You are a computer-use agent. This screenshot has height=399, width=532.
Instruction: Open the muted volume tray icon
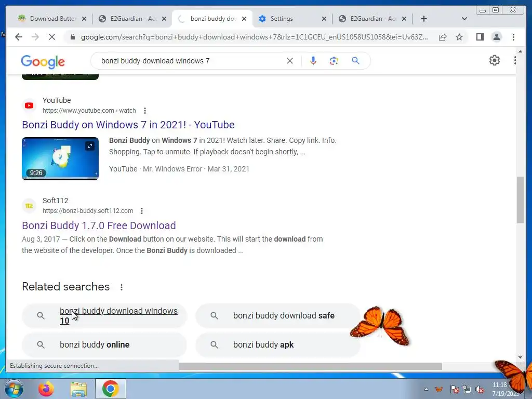480,389
